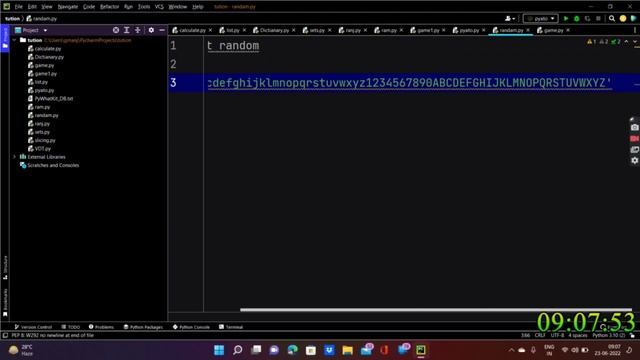
Task: Open the Tools menu
Action: pos(144,7)
